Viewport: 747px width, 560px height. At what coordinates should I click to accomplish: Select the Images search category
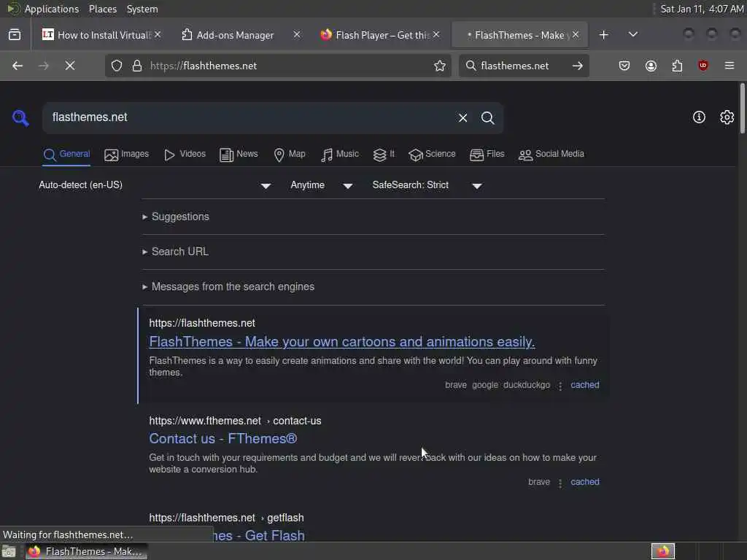[x=127, y=155]
